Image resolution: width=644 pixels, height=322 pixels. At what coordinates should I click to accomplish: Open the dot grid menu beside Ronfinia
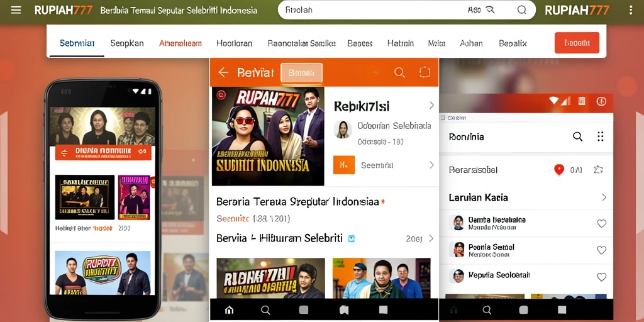click(x=601, y=136)
